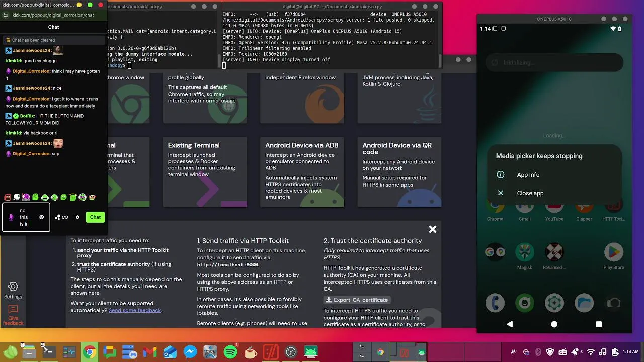Select the Existing Terminal interception card
Viewport: 644px width, 362px height.
point(205,172)
